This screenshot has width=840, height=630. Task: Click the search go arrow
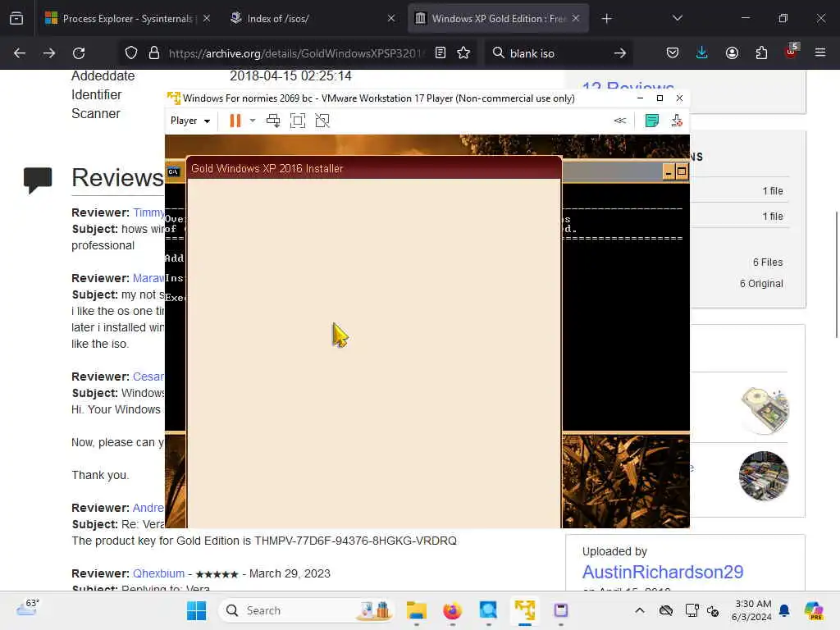(620, 53)
